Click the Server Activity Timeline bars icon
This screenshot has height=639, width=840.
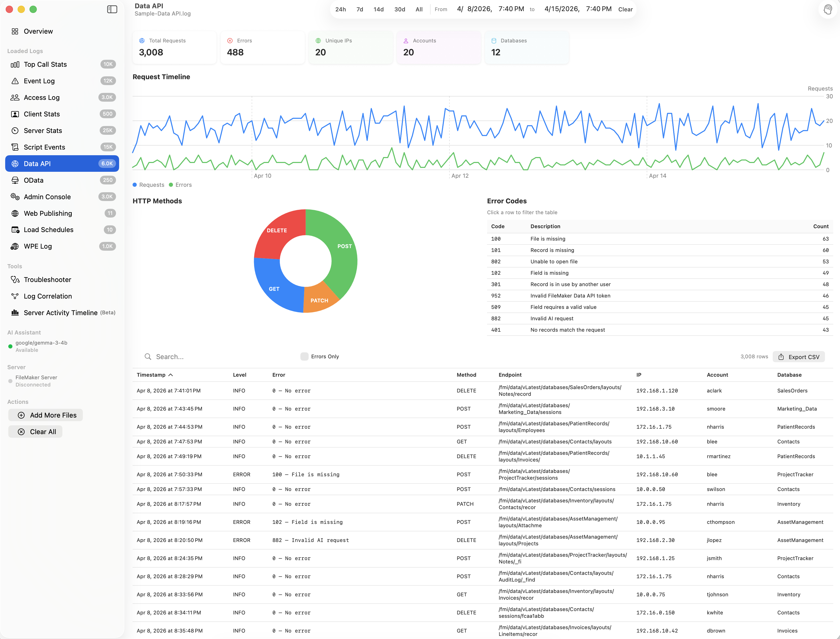click(15, 313)
